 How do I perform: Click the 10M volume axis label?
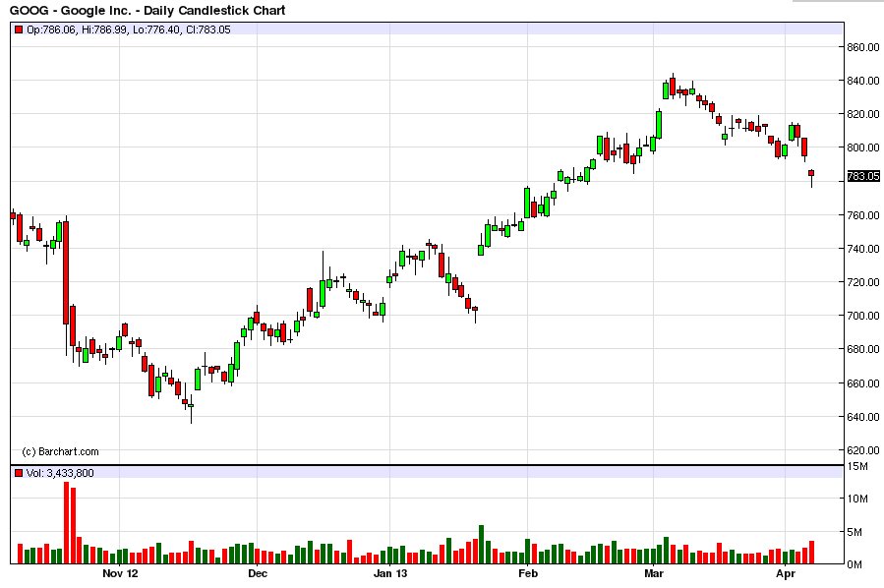point(857,499)
